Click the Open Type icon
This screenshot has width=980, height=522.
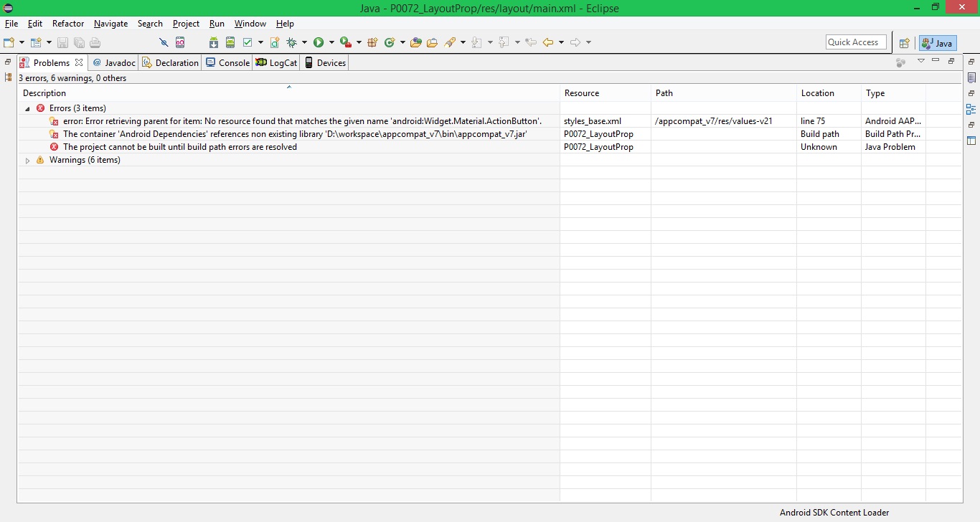(415, 42)
